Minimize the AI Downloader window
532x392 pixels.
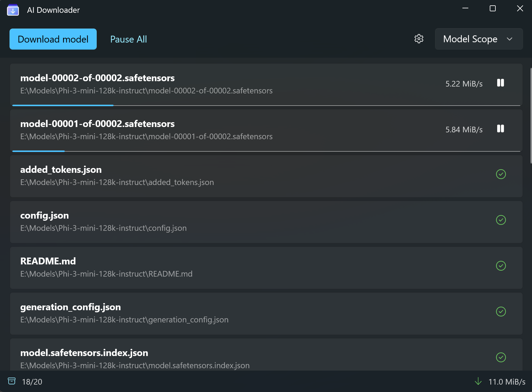tap(465, 8)
